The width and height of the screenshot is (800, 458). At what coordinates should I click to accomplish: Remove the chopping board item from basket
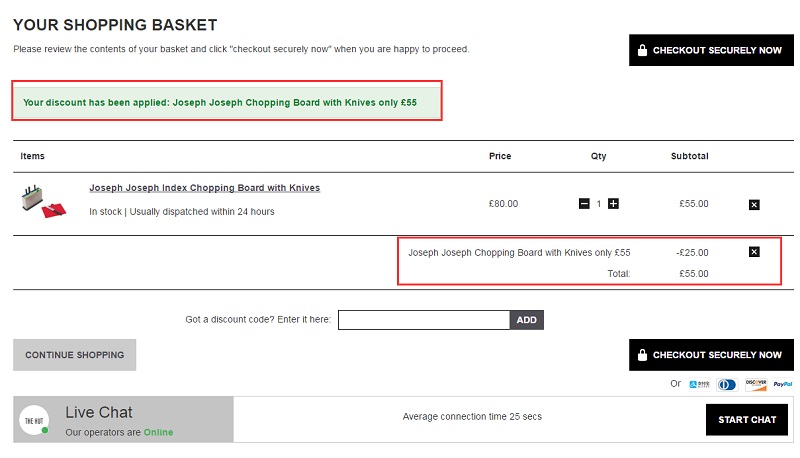(754, 205)
